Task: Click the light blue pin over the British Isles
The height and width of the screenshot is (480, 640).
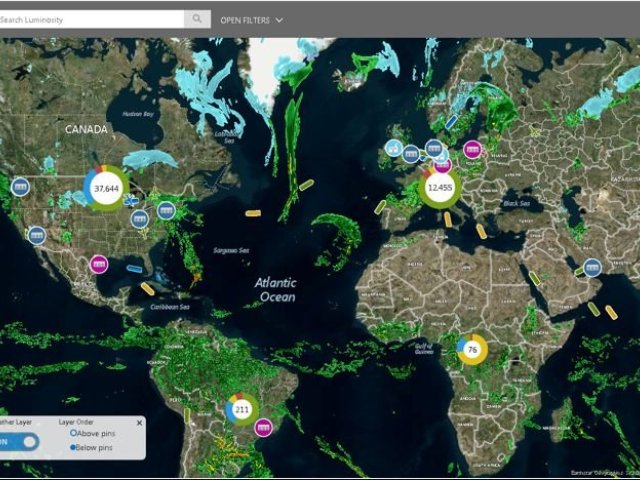Action: click(394, 150)
